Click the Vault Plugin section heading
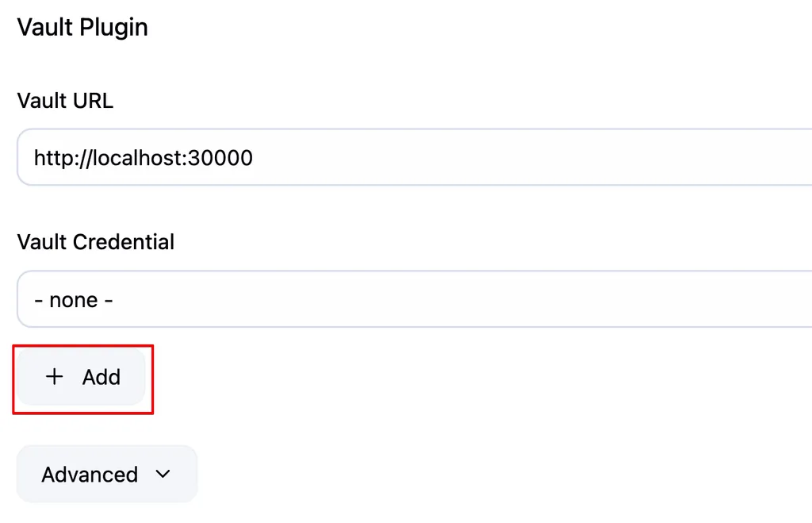This screenshot has height=523, width=812. point(82,27)
